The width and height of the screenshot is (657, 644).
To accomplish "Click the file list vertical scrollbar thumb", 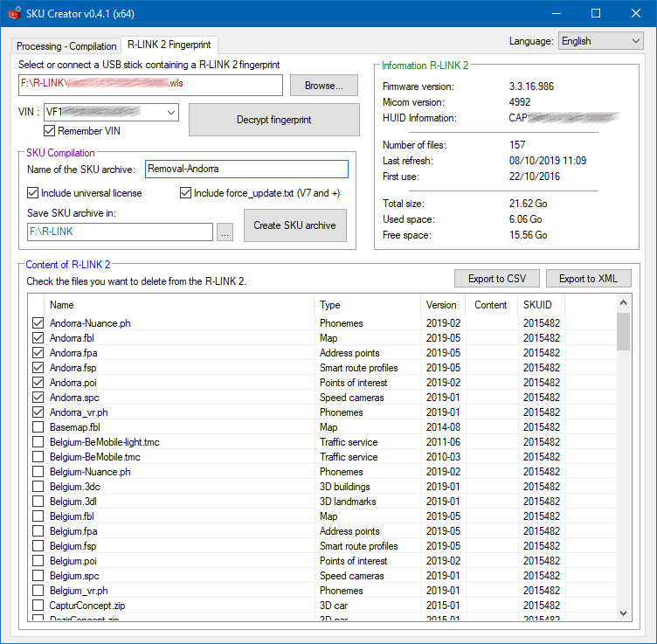I will (x=623, y=331).
